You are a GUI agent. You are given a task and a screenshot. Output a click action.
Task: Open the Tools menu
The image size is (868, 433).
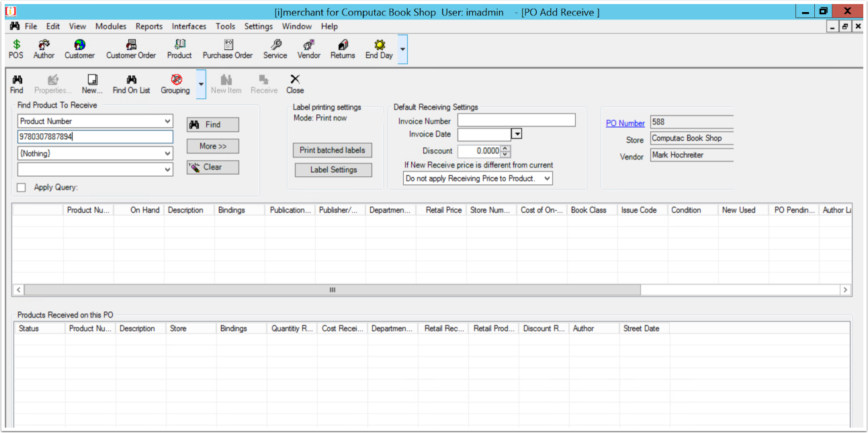[x=226, y=26]
